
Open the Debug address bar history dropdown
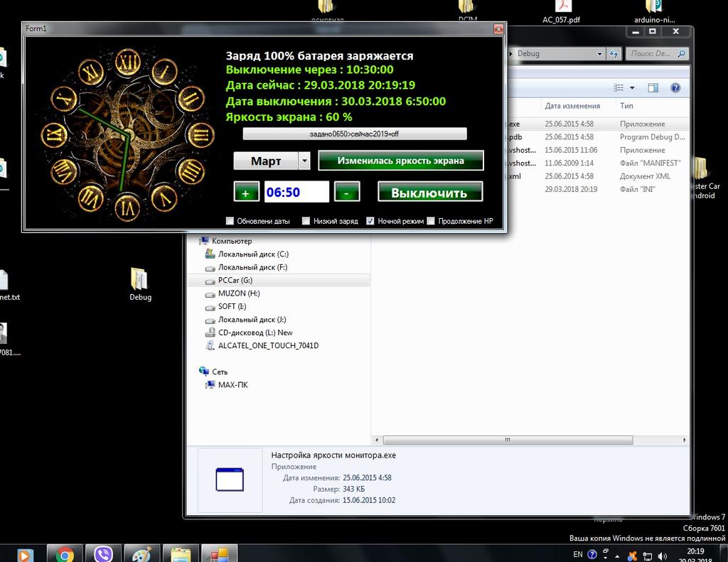click(x=599, y=53)
